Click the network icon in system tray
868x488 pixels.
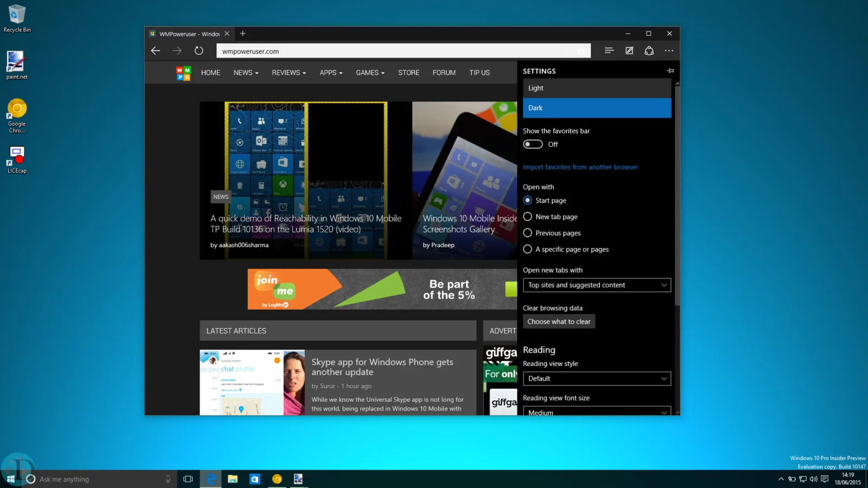point(803,479)
